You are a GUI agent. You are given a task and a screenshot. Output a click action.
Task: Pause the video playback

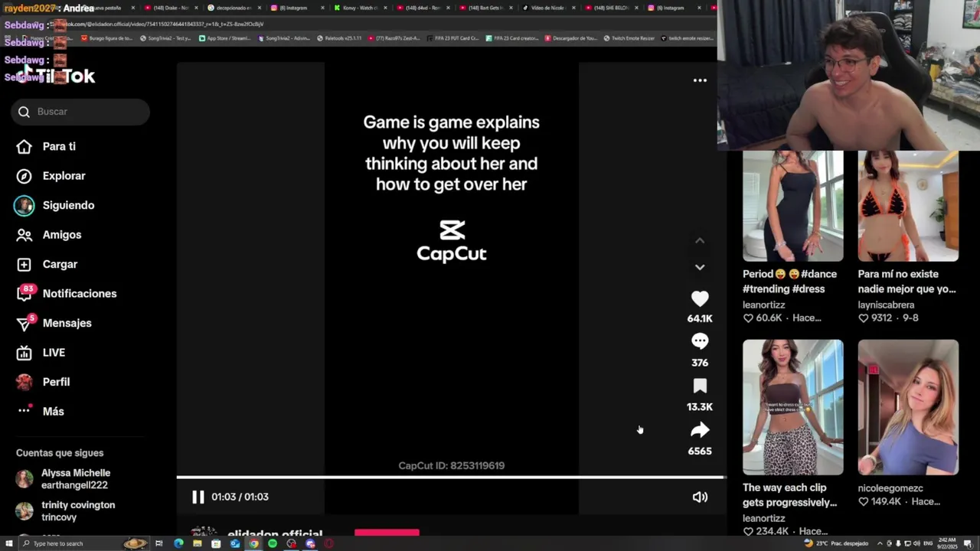(198, 497)
